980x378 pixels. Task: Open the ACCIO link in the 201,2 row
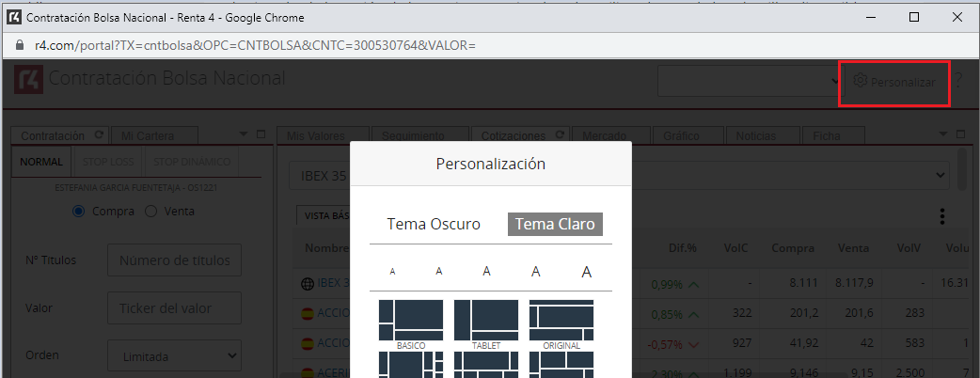[333, 314]
